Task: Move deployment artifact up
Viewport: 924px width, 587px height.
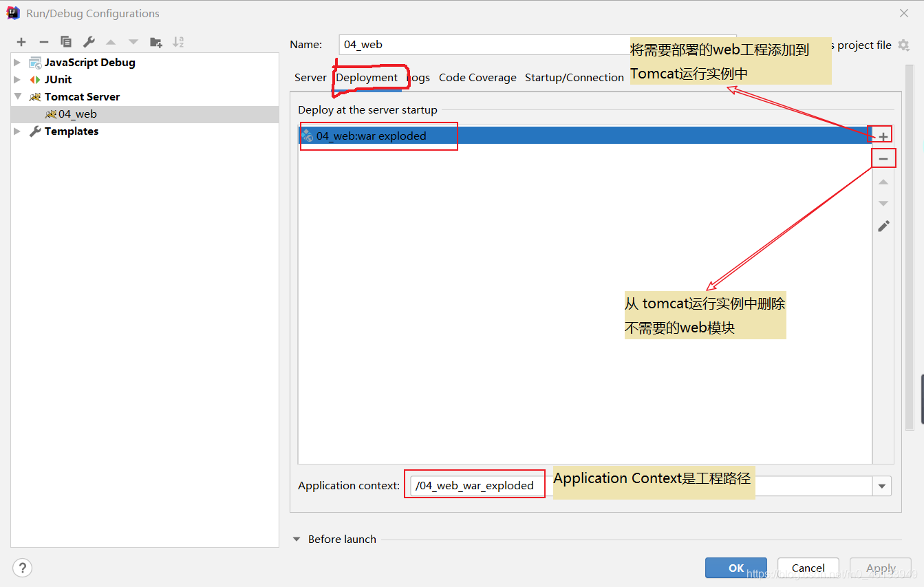Action: [883, 182]
